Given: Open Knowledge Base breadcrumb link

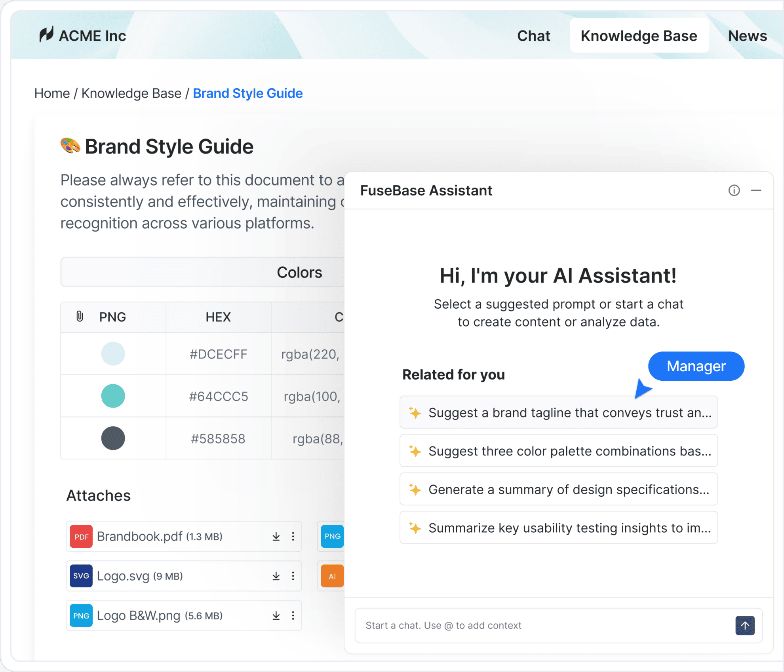Looking at the screenshot, I should point(131,93).
